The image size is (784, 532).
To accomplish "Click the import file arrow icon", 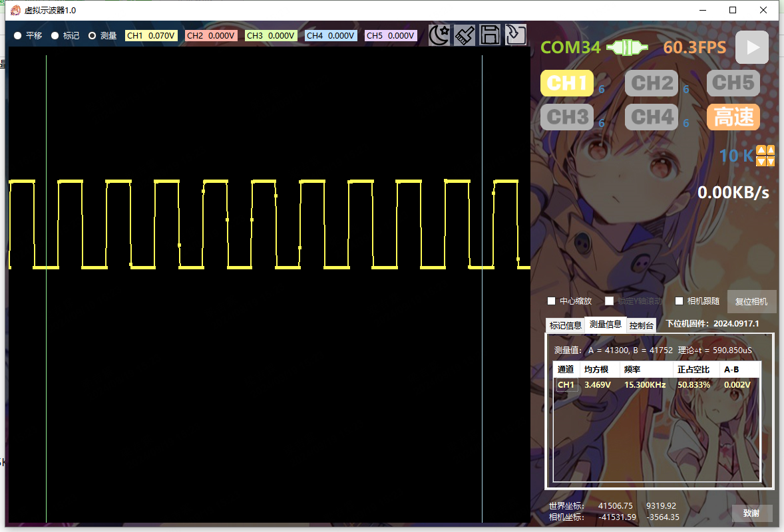I will pyautogui.click(x=516, y=35).
